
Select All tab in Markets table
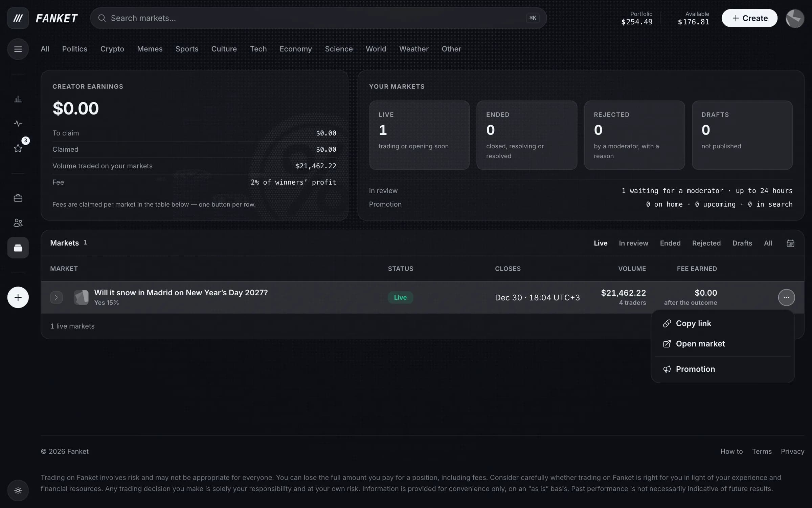[768, 243]
